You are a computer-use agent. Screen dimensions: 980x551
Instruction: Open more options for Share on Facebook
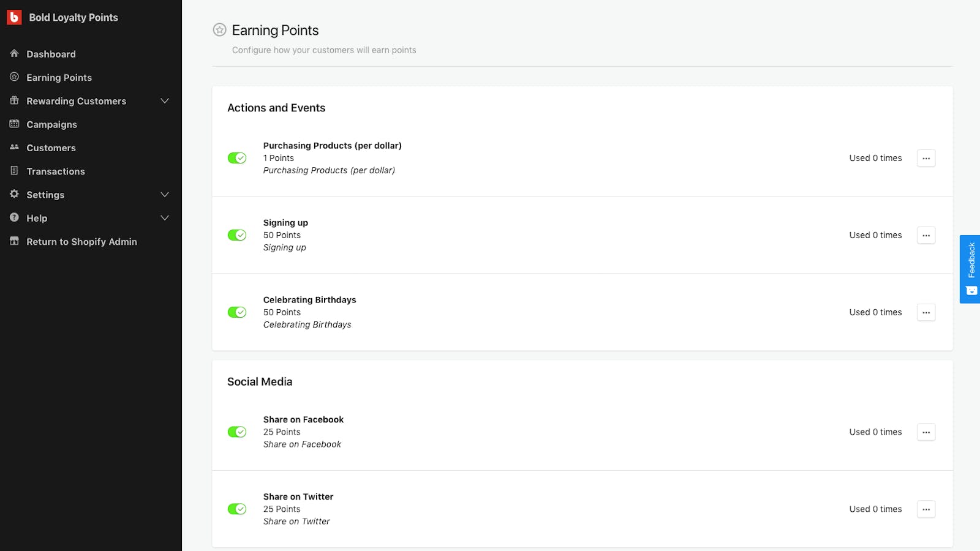tap(926, 432)
